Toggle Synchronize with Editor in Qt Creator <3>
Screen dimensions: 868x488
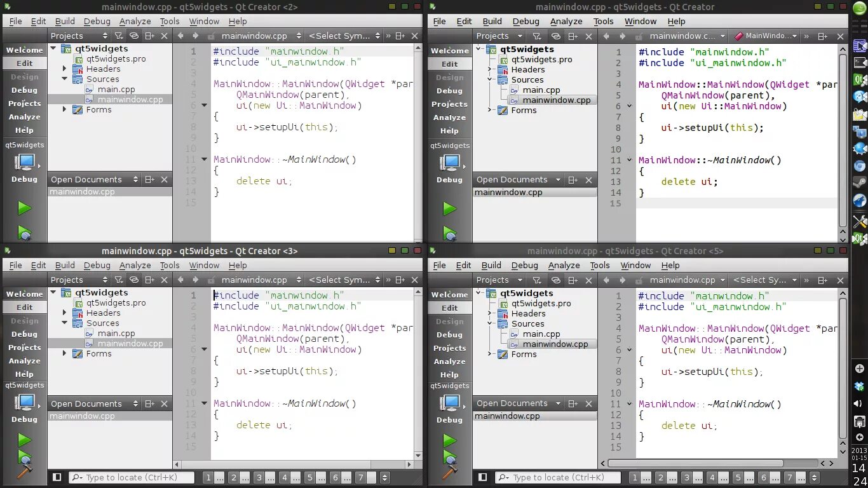pyautogui.click(x=134, y=280)
